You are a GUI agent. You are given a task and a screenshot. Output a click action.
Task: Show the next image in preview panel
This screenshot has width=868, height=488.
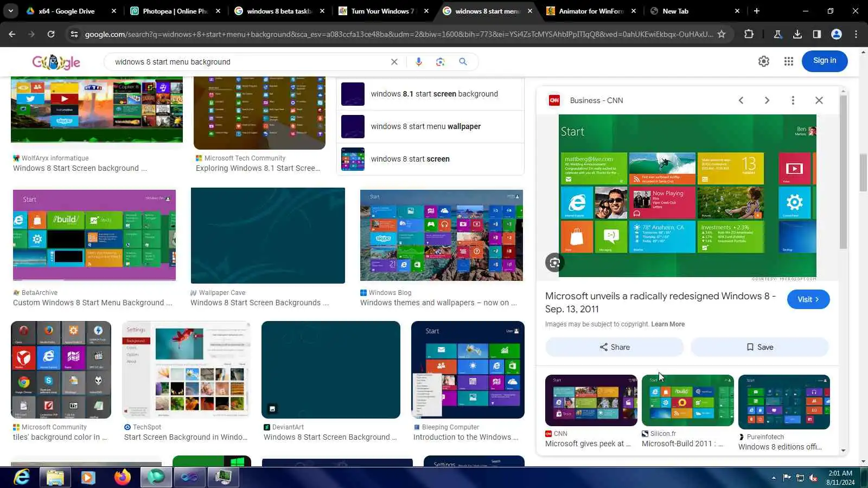tap(767, 100)
